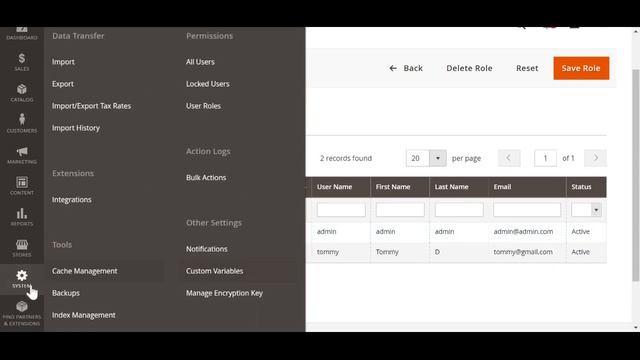Open Import/Export Tax Rates
This screenshot has height=360, width=640.
(x=91, y=106)
